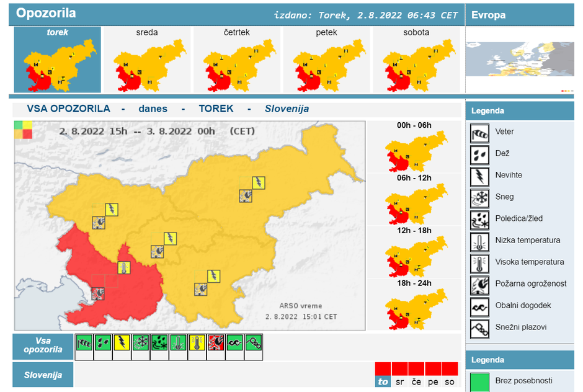Open the petek forecast tab
Screen dimensions: 583x392
[326, 60]
